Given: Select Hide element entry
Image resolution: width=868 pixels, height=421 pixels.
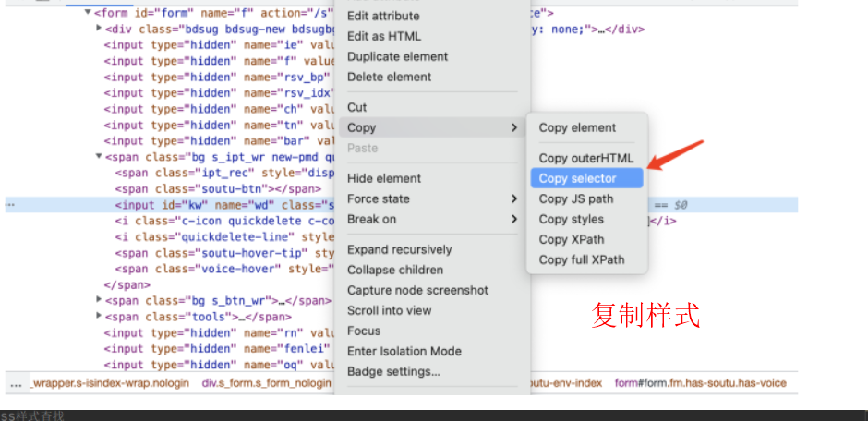Looking at the screenshot, I should (x=383, y=178).
